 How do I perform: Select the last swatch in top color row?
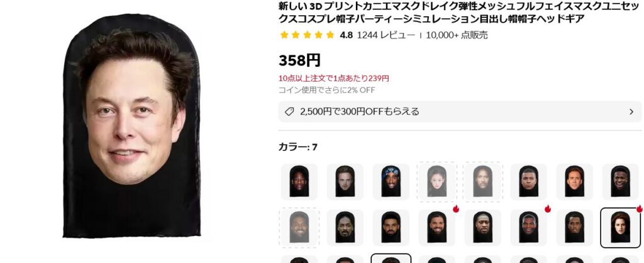(x=620, y=182)
